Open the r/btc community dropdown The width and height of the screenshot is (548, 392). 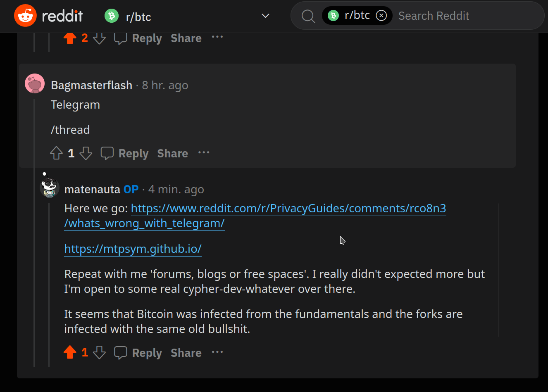[265, 16]
